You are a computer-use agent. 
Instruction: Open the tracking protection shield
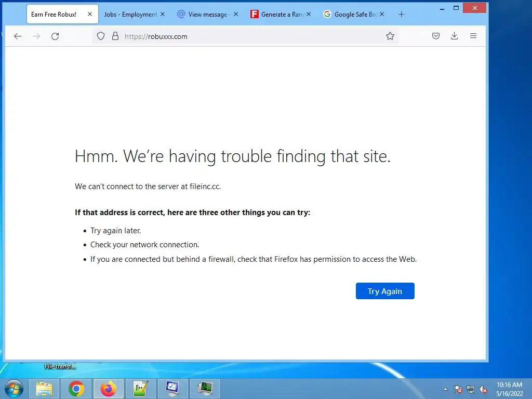tap(101, 36)
